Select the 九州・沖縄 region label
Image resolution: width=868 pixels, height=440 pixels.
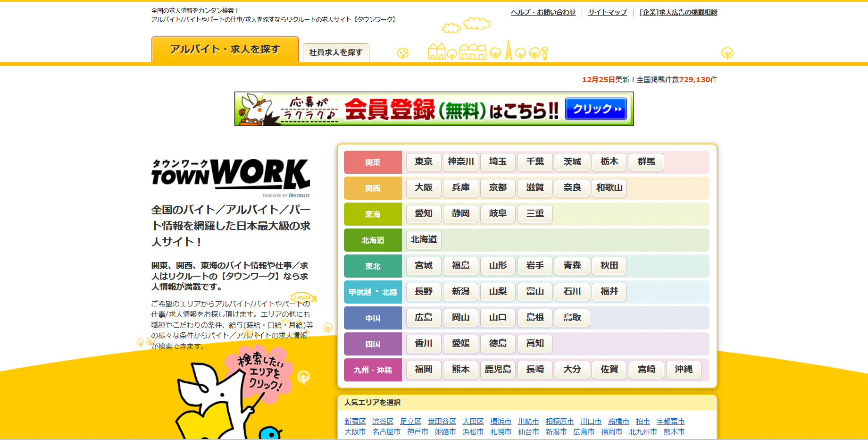point(373,370)
